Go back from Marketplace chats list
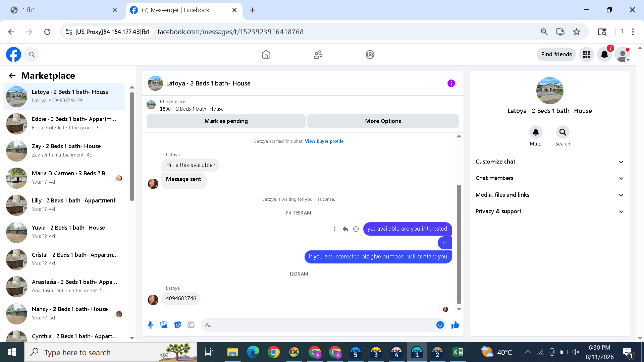 click(12, 76)
